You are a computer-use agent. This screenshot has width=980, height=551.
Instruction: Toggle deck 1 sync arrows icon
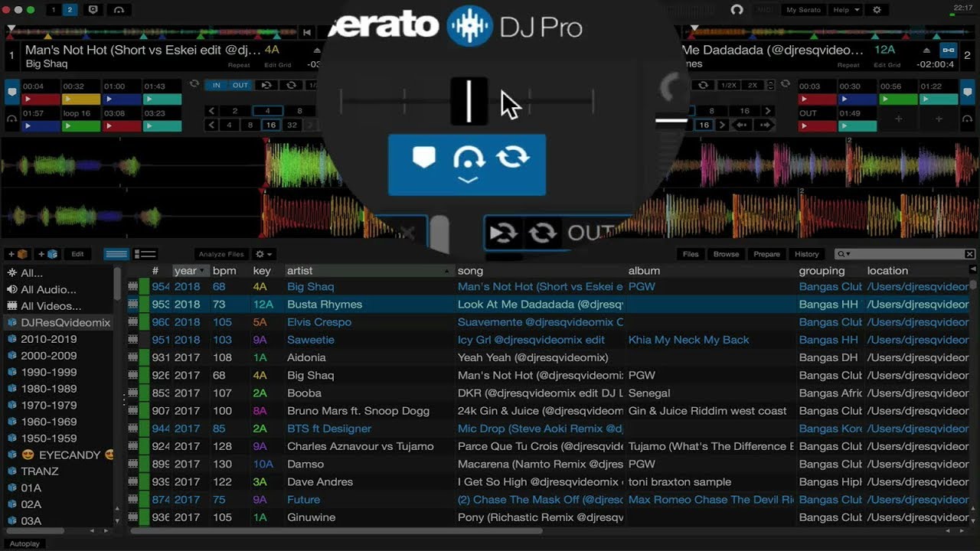coord(194,84)
